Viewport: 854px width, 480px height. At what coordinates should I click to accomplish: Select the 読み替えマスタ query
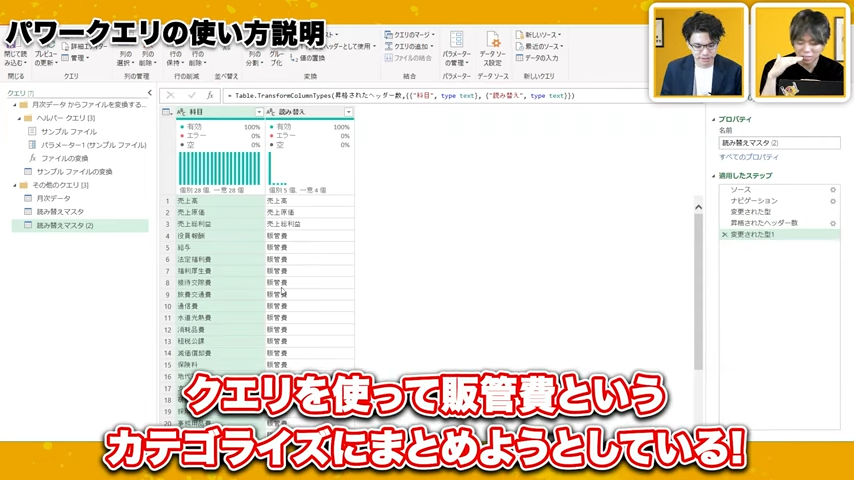tap(60, 212)
